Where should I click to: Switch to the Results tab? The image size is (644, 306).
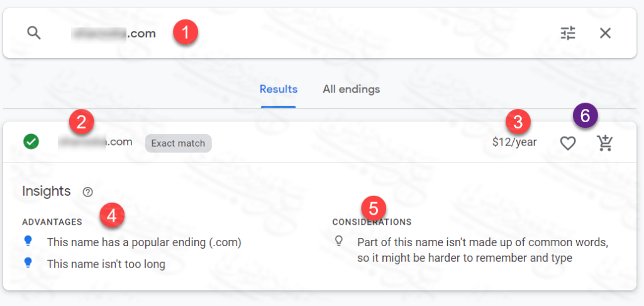pos(279,89)
